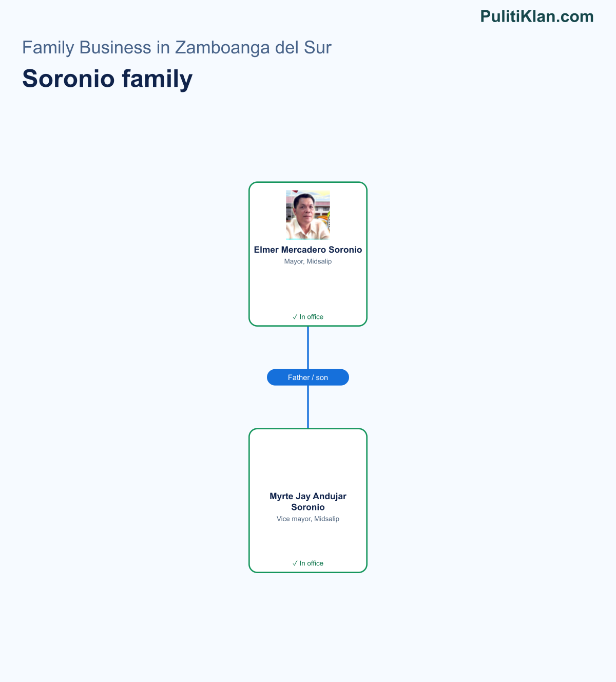Click the connector line above the Father / son badge
Screen dimensions: 616x682
[308, 348]
